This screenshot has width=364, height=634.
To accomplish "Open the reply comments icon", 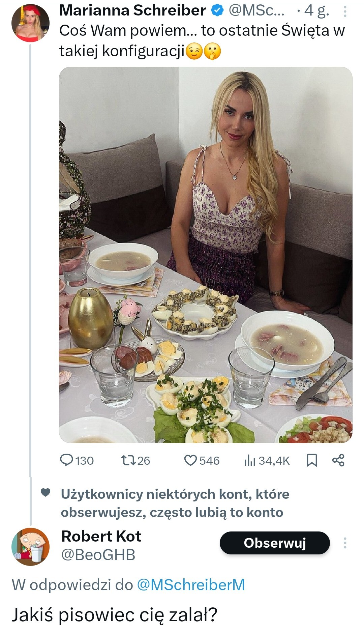I will point(66,460).
